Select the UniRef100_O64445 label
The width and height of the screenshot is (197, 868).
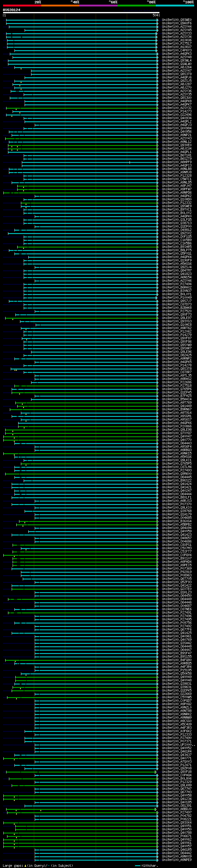click(177, 477)
